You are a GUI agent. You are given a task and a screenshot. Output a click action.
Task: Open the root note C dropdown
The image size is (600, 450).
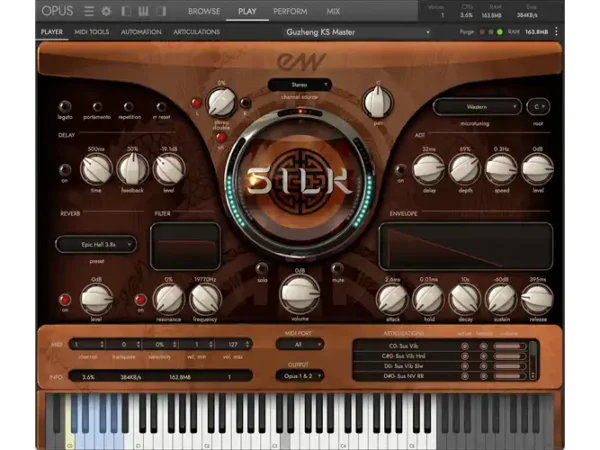point(538,107)
